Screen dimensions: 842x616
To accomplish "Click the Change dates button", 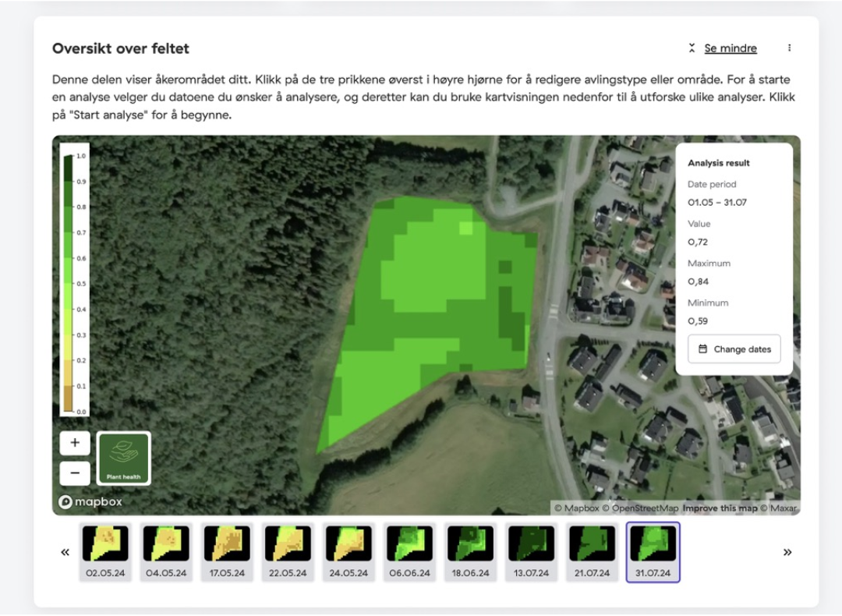I will tap(734, 349).
